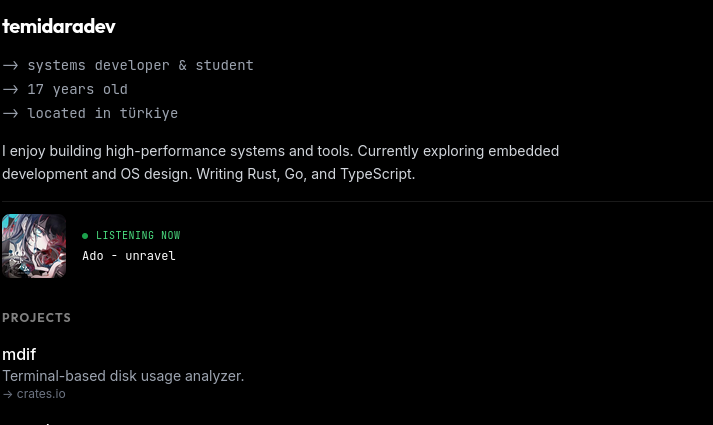
Task: Click the PROJECTS section heading
Action: click(x=37, y=318)
